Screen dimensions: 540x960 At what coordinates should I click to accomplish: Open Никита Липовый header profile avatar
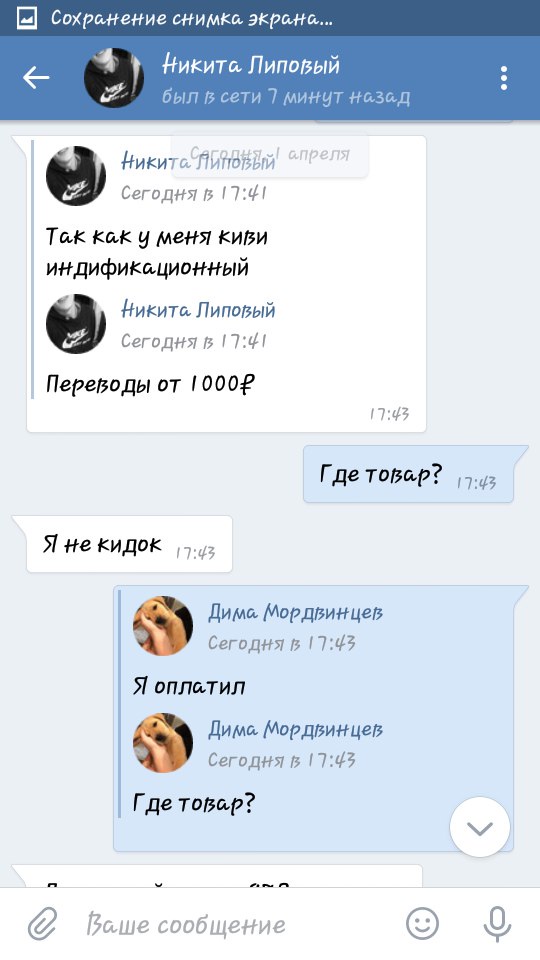[114, 78]
